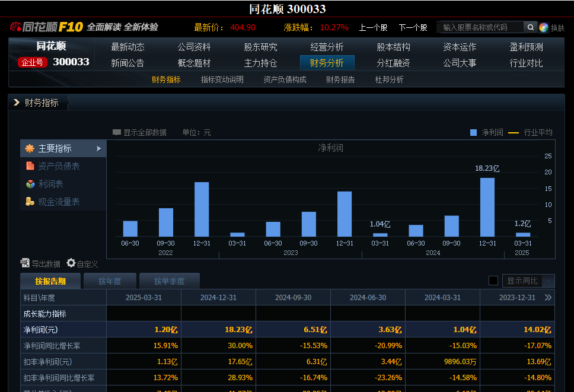Select the 按年度 tab
574x392 pixels.
click(x=110, y=281)
